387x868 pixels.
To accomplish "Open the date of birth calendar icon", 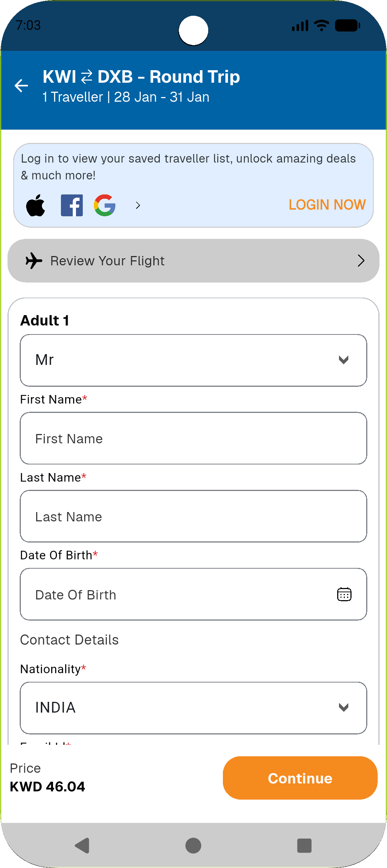I will point(344,594).
